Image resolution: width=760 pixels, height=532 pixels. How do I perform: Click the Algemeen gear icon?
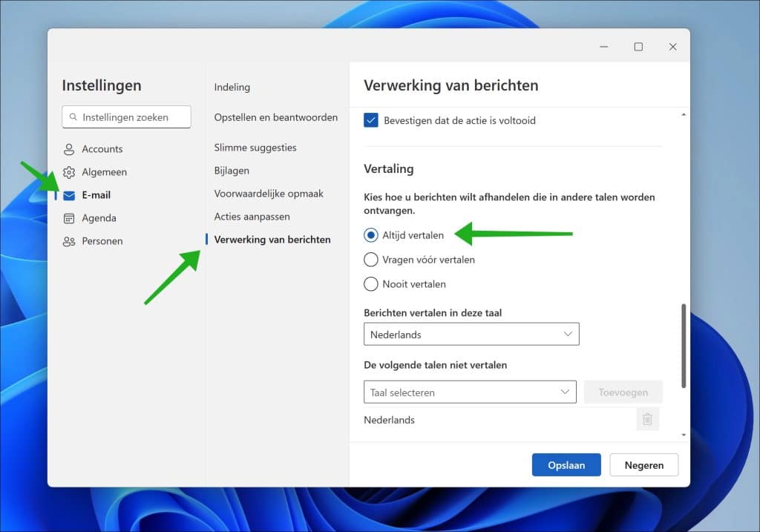(69, 172)
